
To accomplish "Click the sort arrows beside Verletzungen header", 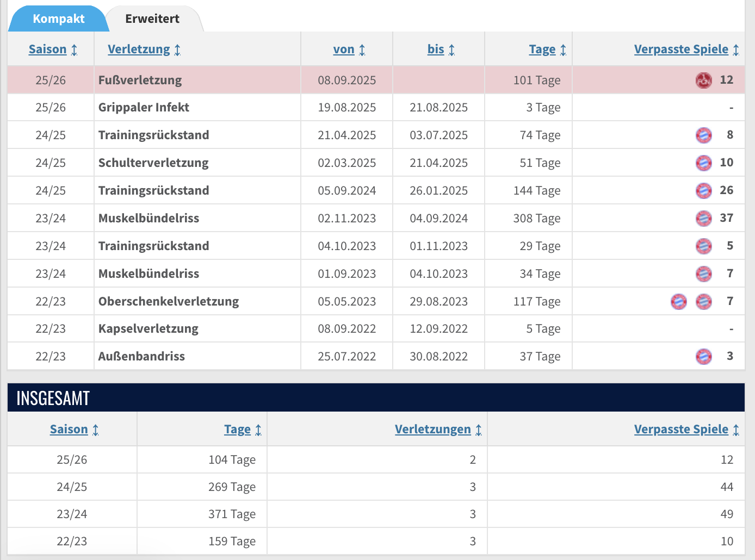I will coord(479,430).
